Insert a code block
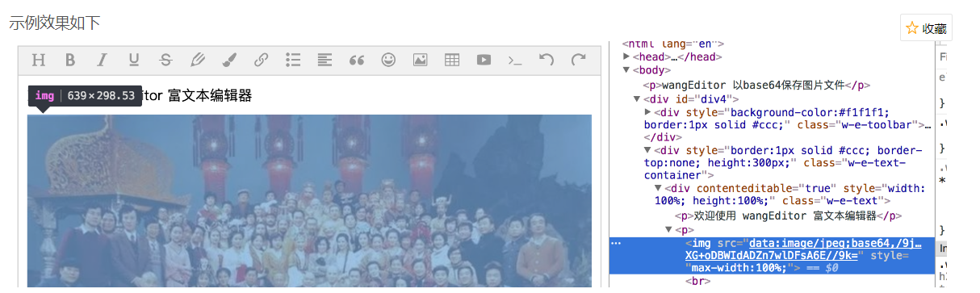980x293 pixels. pos(515,60)
